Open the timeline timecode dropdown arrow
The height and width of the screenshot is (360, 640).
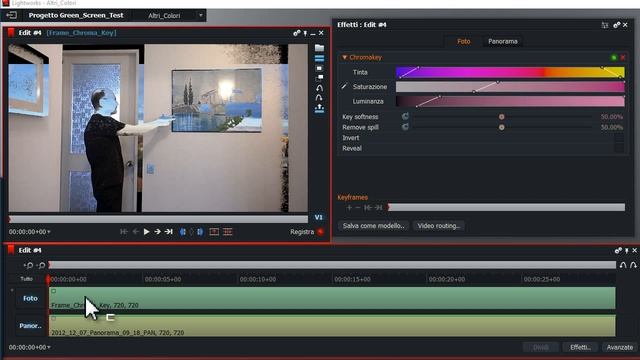pos(49,347)
